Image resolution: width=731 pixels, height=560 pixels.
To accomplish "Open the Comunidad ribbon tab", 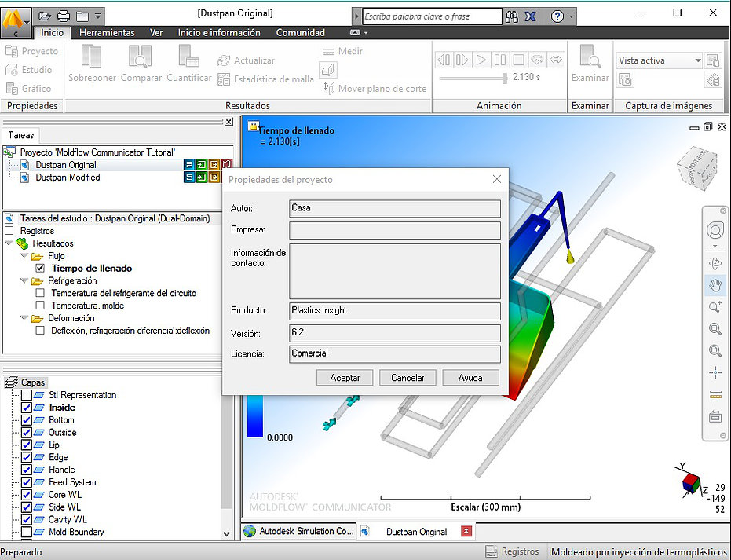I will click(x=300, y=33).
